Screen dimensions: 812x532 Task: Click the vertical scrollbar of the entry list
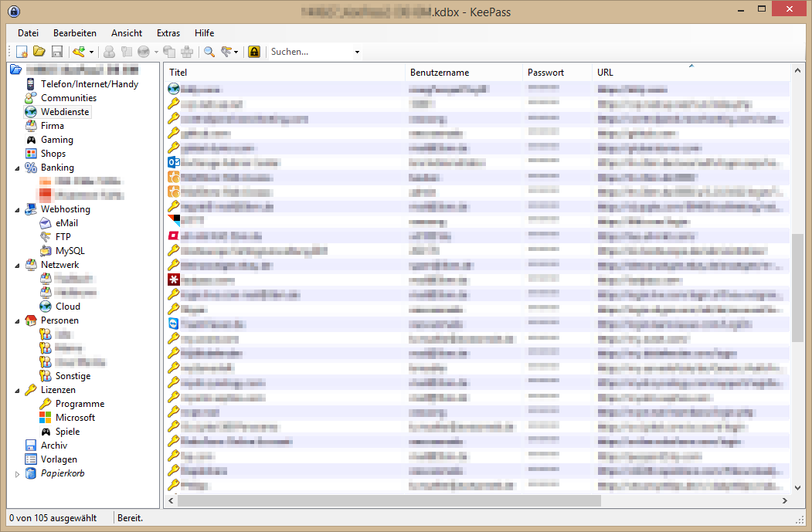(x=797, y=287)
